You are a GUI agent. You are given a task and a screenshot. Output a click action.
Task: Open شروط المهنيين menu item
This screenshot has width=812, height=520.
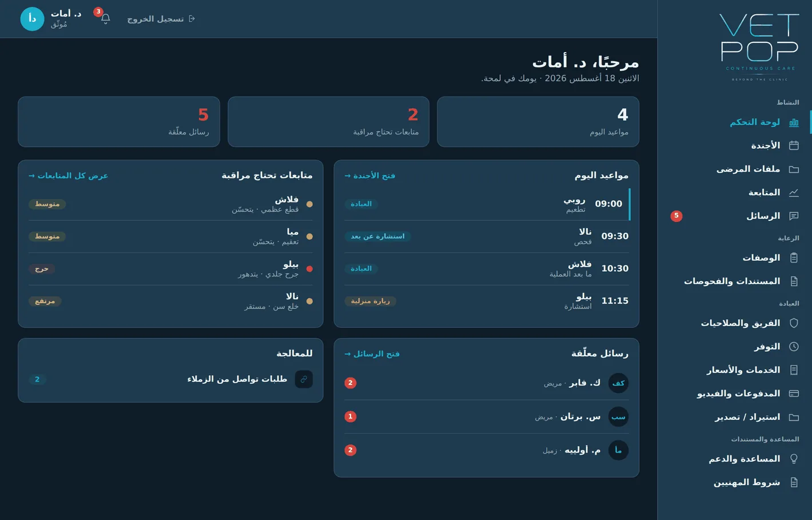click(735, 482)
